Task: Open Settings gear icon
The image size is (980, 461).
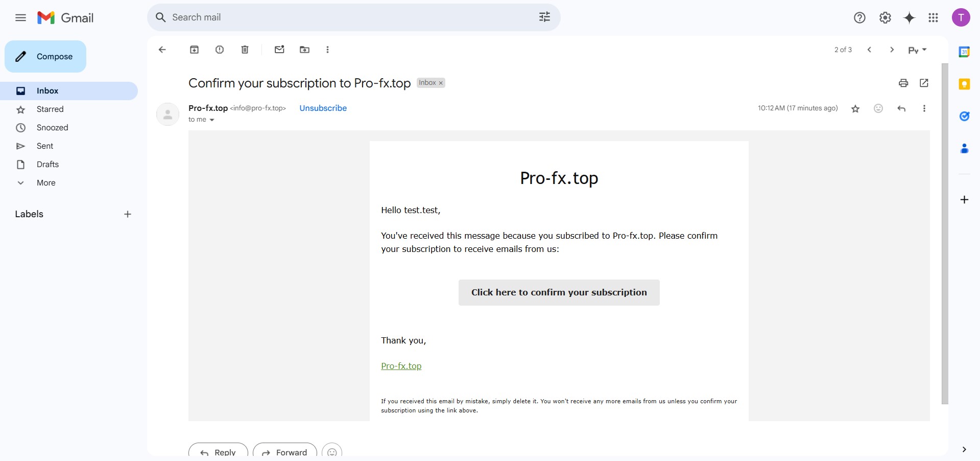Action: tap(885, 18)
